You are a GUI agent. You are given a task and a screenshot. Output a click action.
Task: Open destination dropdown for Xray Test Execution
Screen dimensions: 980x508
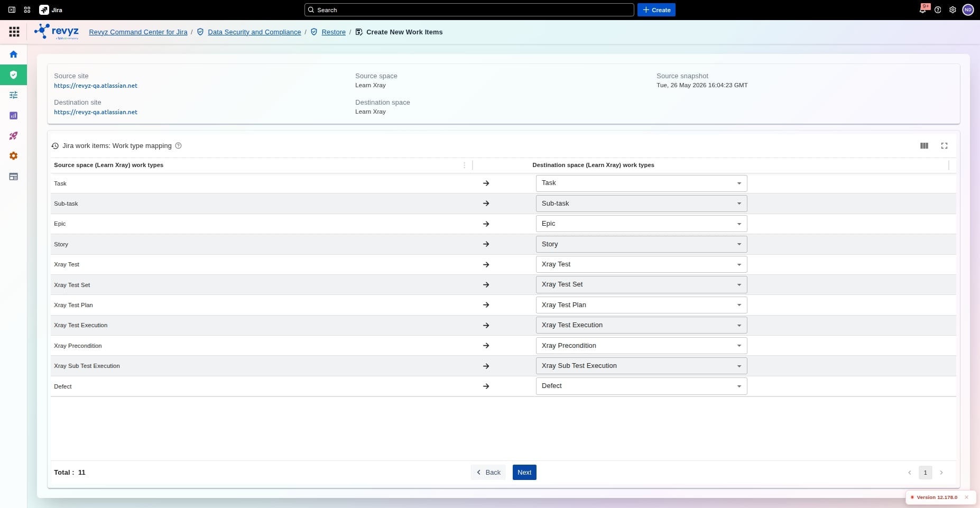coord(641,325)
